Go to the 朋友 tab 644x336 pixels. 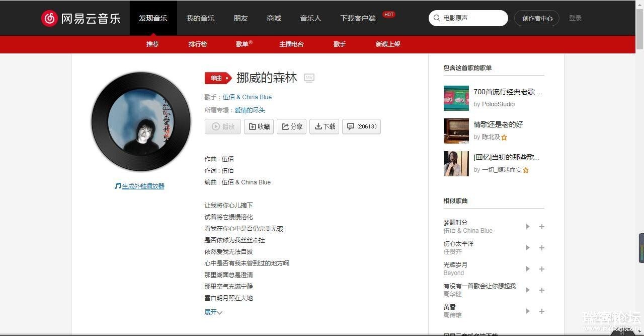coord(240,18)
